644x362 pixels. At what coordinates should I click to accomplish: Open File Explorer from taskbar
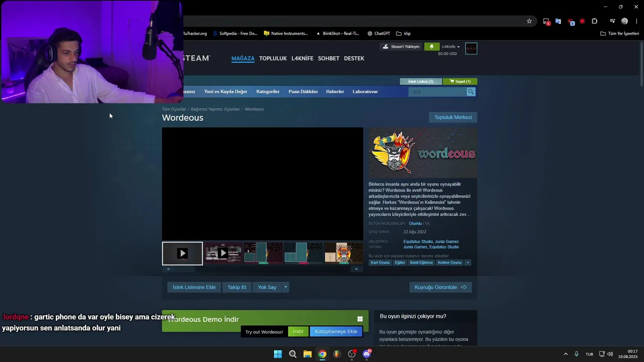(307, 354)
